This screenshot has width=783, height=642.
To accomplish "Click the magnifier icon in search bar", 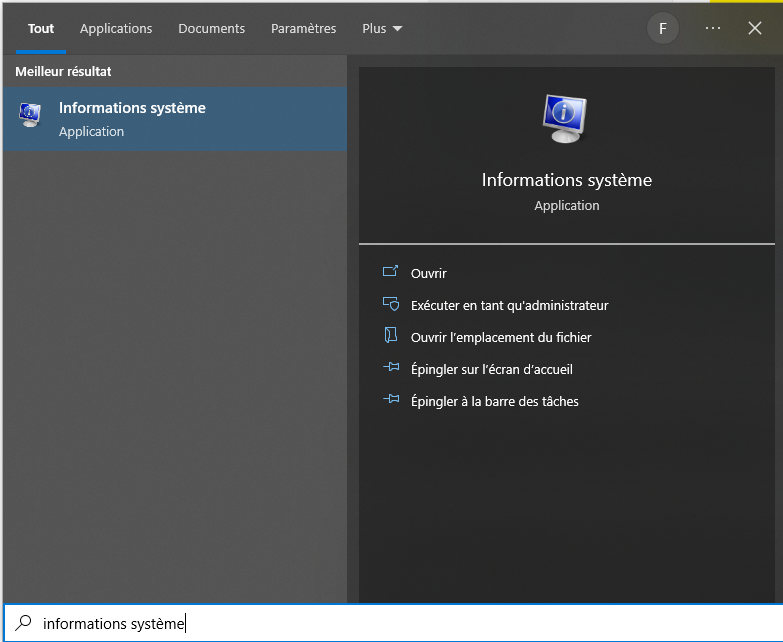I will point(24,623).
